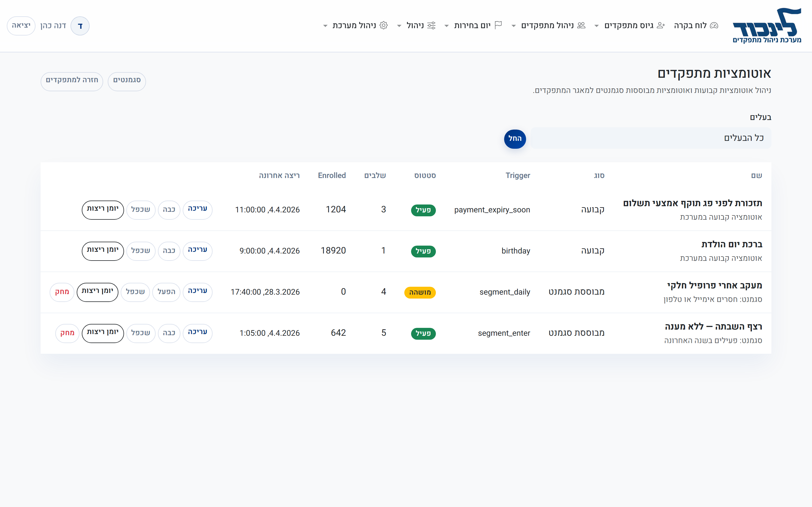Open the members management menu (ניהול מתפקדים)

547,25
